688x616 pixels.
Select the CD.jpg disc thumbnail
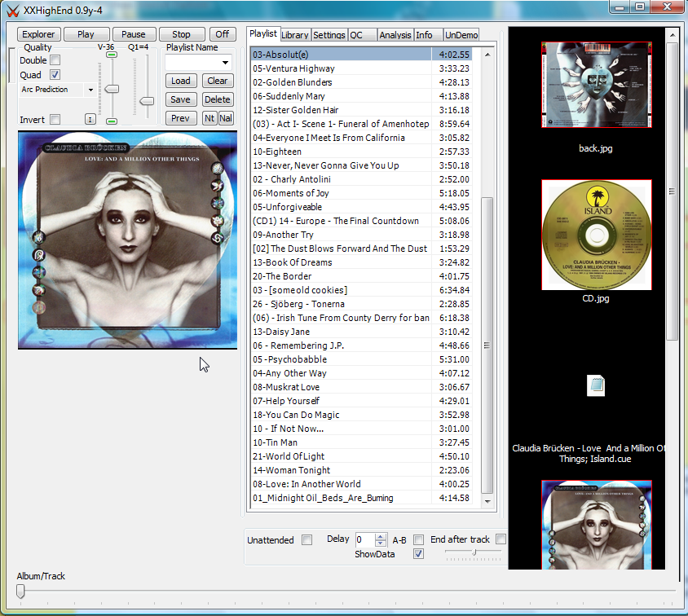coord(597,235)
